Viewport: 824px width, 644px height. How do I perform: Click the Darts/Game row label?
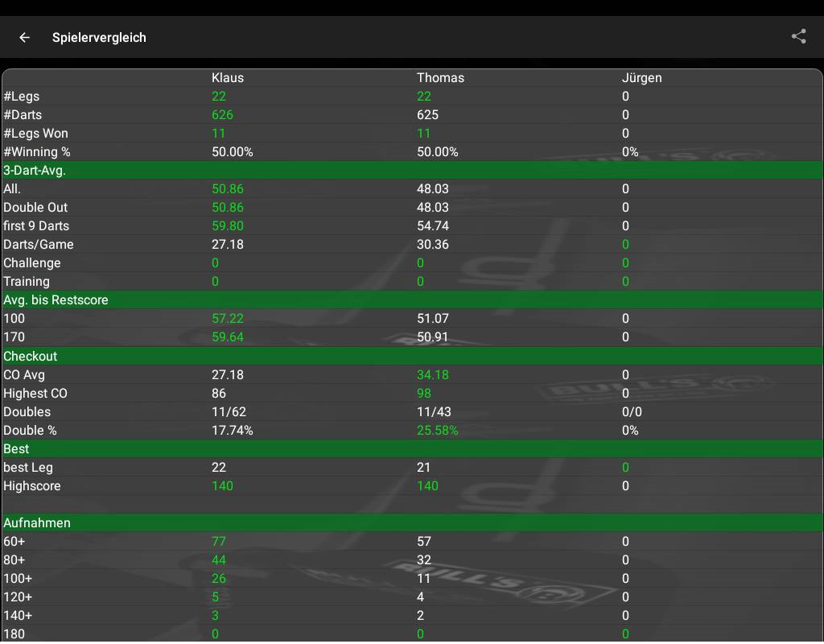pos(39,245)
